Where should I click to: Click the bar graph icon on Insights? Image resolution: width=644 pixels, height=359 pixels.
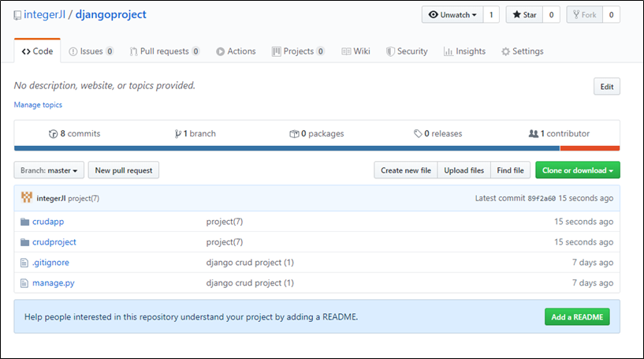click(x=448, y=51)
